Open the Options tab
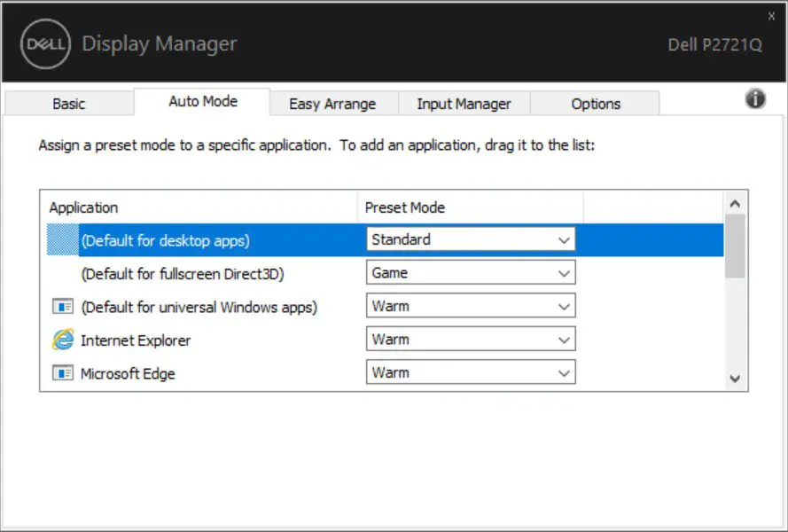The width and height of the screenshot is (788, 532). (x=595, y=103)
